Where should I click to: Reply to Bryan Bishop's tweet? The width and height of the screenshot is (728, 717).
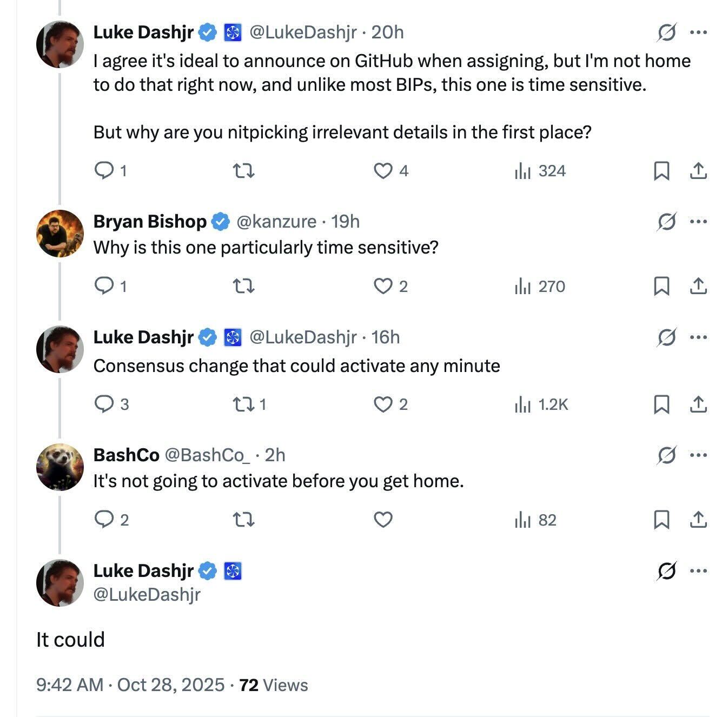103,286
